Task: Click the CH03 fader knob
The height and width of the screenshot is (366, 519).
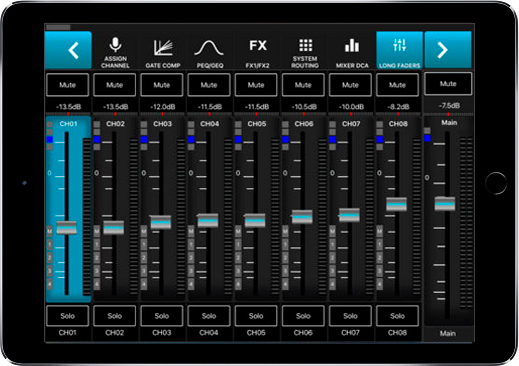Action: (x=161, y=222)
